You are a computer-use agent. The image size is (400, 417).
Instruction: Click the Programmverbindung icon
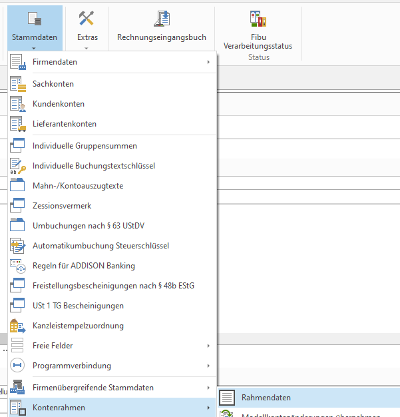click(x=17, y=365)
